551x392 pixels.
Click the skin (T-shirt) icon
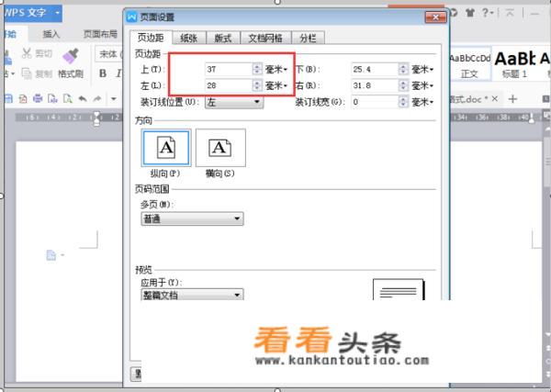click(470, 13)
